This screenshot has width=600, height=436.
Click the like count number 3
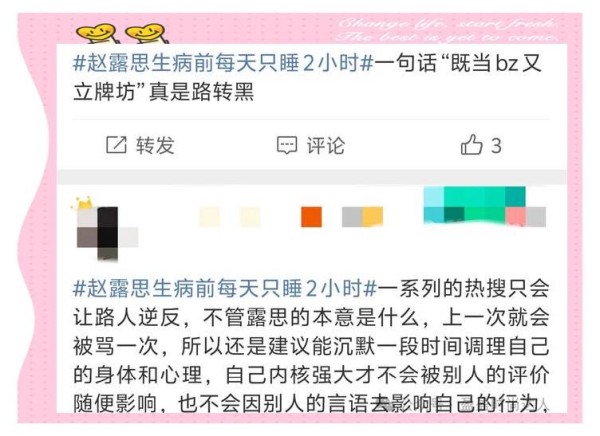coord(496,146)
